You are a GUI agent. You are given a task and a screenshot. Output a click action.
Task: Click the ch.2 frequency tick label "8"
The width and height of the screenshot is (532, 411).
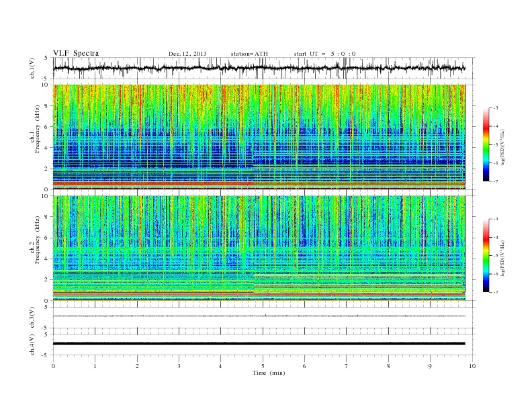[x=46, y=217]
